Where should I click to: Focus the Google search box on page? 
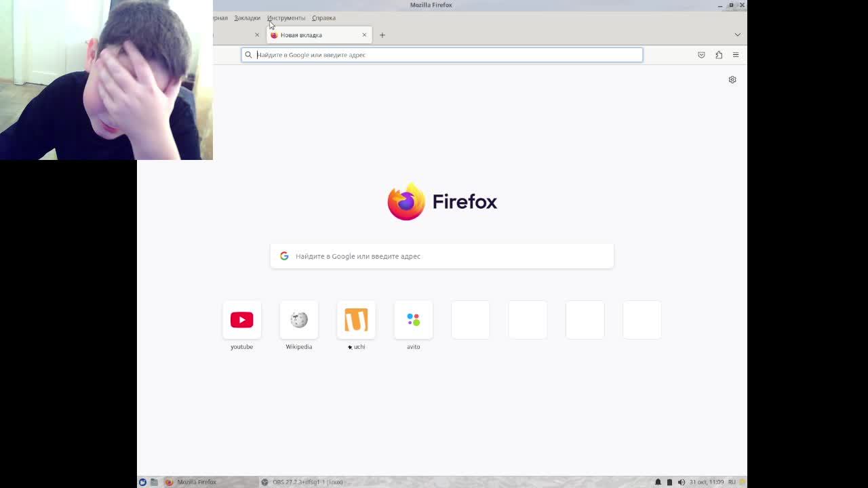(x=442, y=256)
